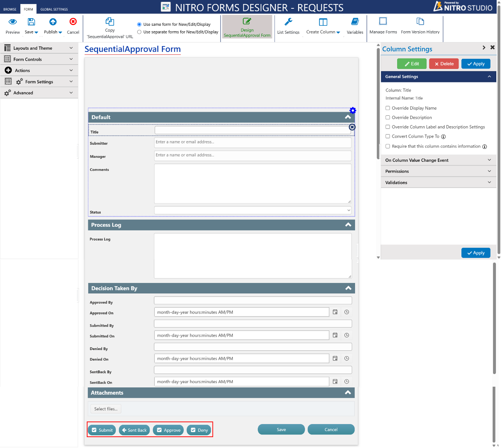Remove Title field with circled X icon

[x=352, y=127]
